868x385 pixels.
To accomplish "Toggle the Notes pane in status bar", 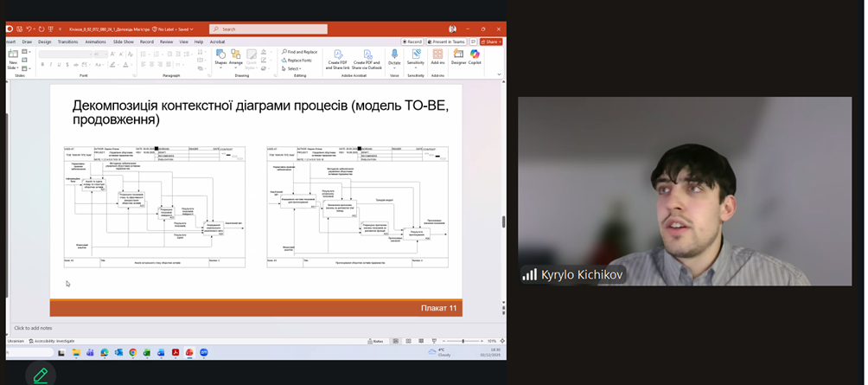I will [x=377, y=341].
